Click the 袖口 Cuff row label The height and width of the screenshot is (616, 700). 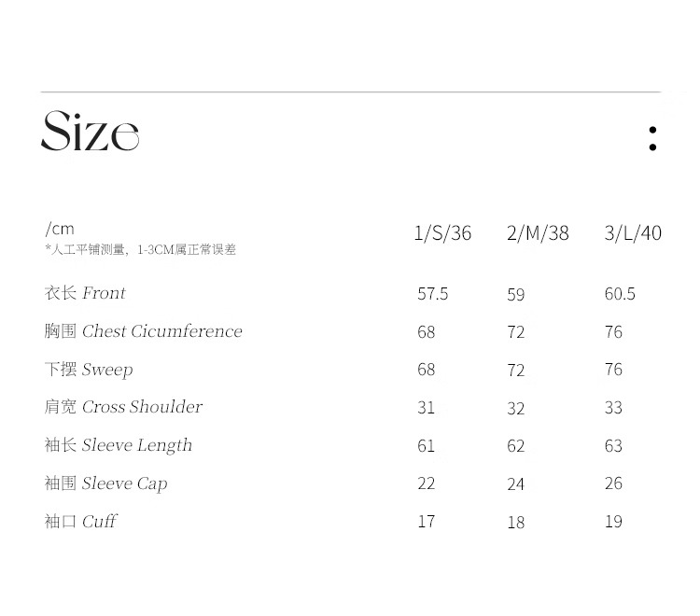point(80,521)
